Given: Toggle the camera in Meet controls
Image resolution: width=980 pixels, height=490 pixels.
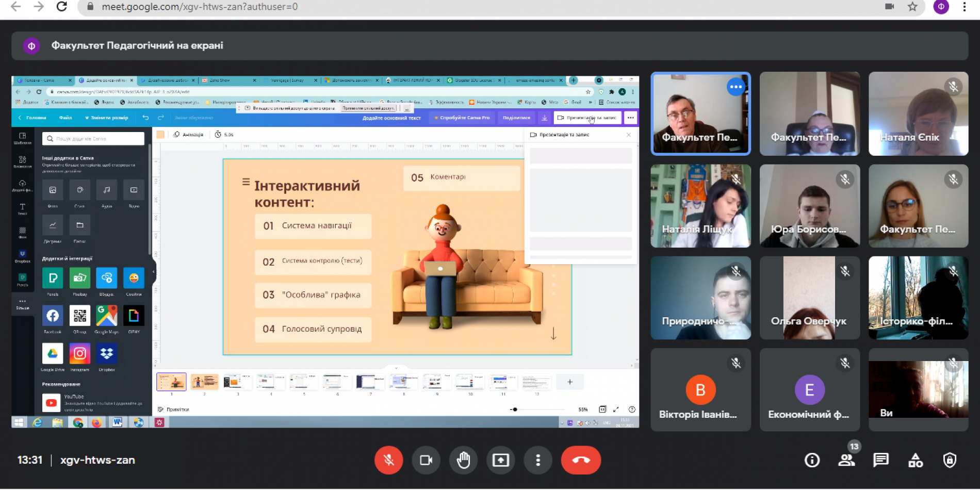Looking at the screenshot, I should pos(426,460).
